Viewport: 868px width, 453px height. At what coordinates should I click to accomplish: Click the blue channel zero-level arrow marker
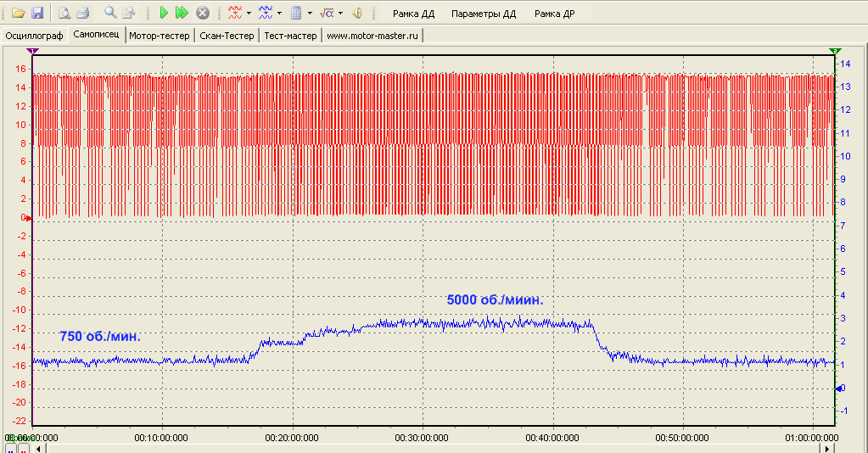click(838, 389)
